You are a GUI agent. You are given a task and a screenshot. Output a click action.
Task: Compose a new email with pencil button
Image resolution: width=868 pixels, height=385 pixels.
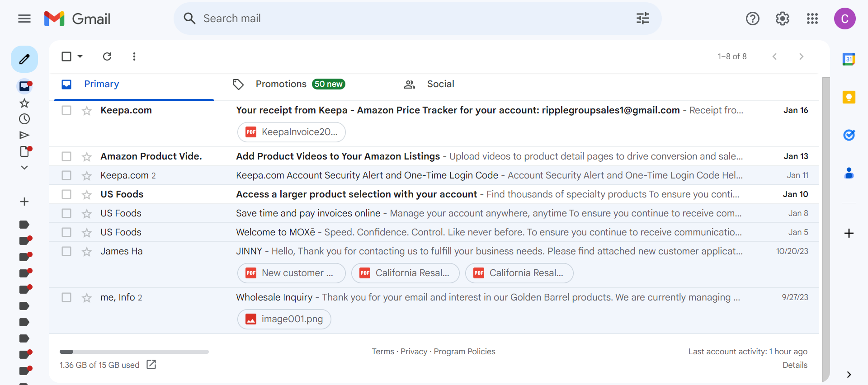coord(24,59)
